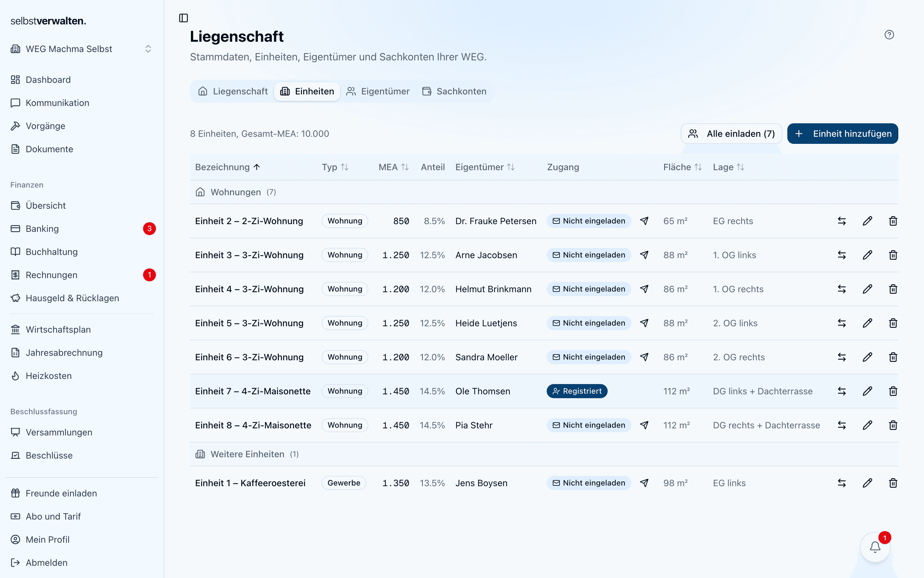Sort table by Lage column

pos(729,167)
